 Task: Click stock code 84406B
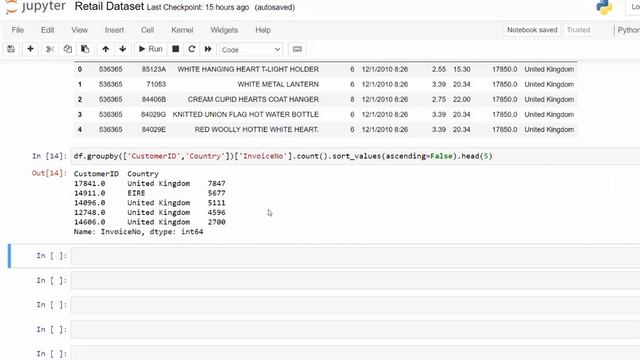coord(154,100)
